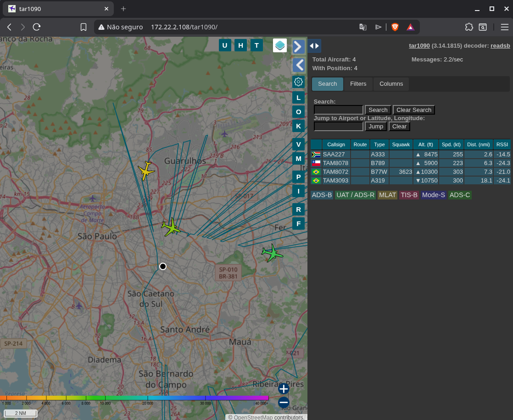Click the UAT / ADS-R legend swatch
The width and height of the screenshot is (513, 420).
(355, 195)
